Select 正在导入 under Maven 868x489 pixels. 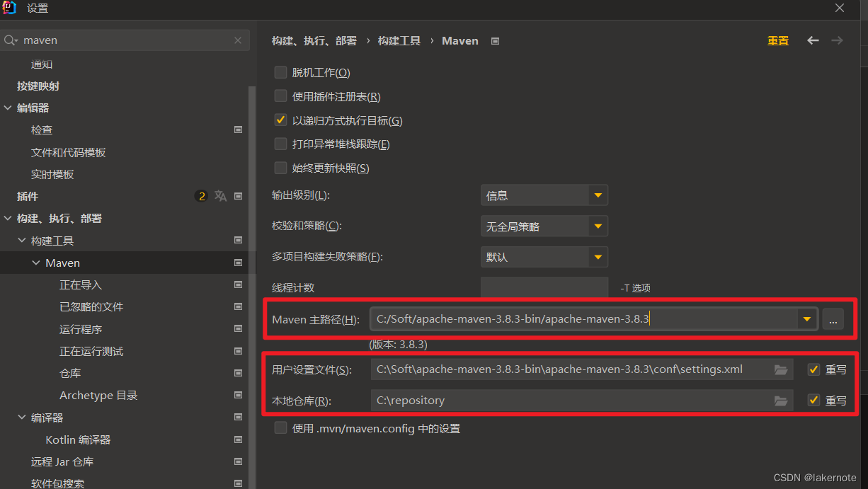pos(81,284)
